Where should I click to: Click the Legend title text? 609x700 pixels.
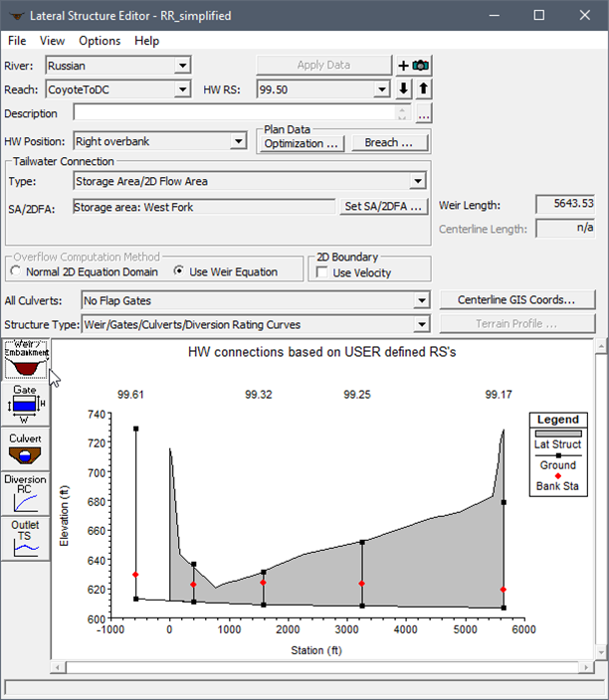coord(558,420)
